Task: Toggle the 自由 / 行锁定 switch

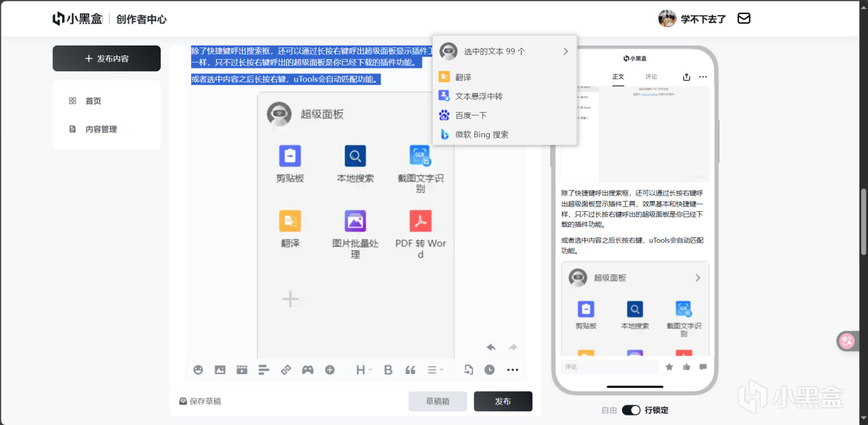Action: 631,410
